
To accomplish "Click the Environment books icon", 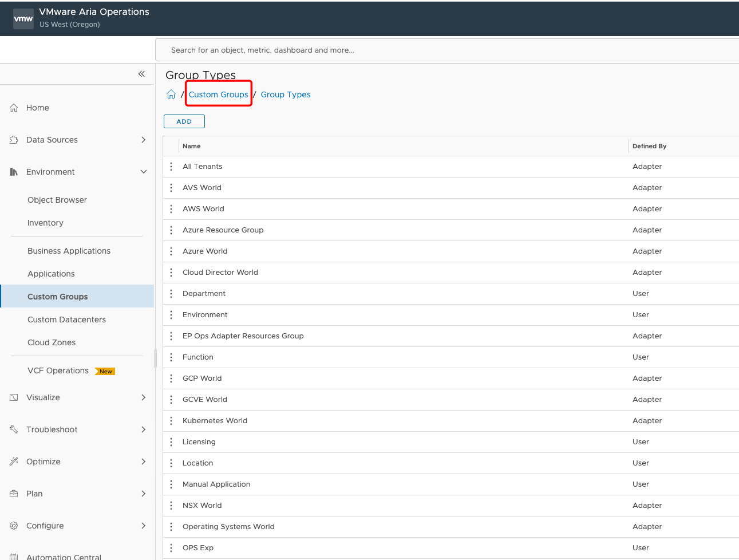I will click(x=14, y=172).
